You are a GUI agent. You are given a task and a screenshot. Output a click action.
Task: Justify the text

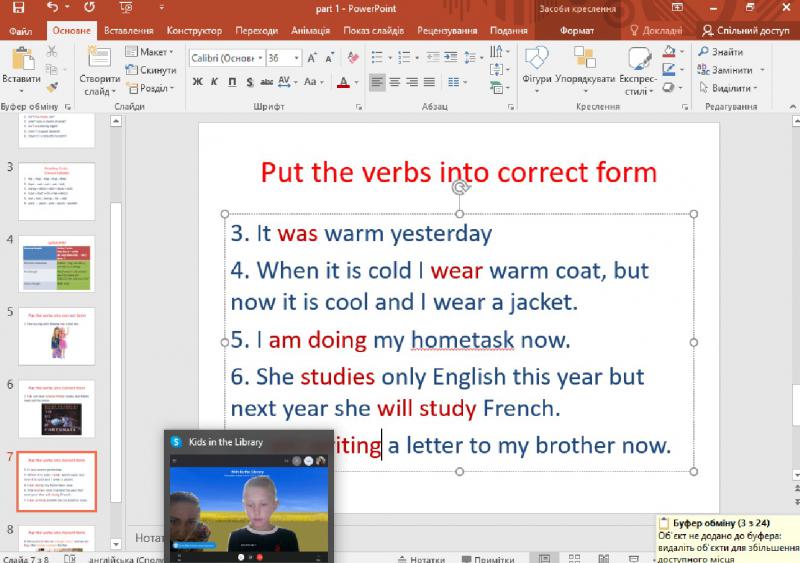click(x=430, y=82)
